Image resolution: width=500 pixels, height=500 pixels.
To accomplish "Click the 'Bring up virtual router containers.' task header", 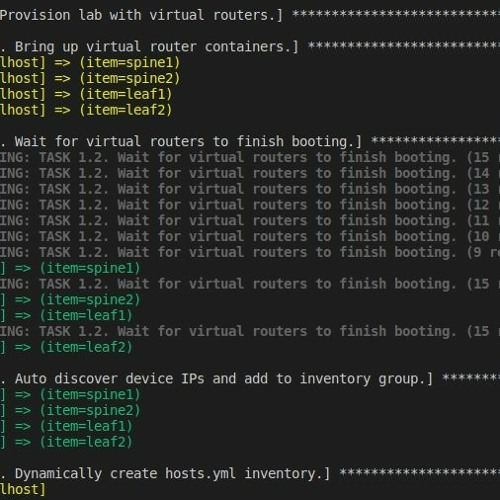I will pyautogui.click(x=250, y=47).
